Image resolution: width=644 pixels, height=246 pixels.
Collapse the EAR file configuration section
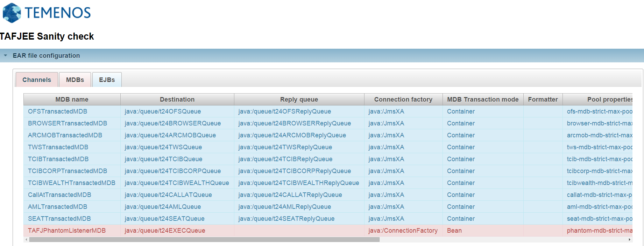click(x=6, y=55)
